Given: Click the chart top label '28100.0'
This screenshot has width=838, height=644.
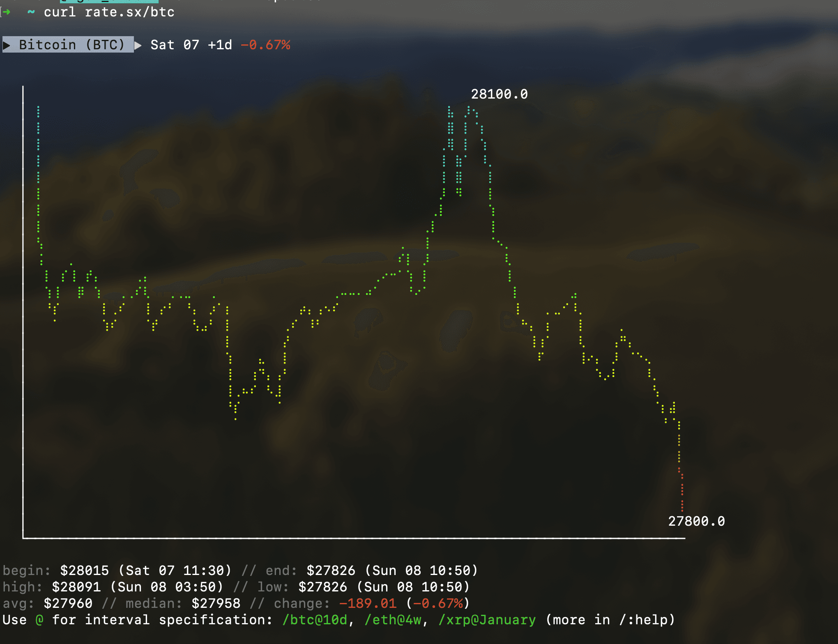Looking at the screenshot, I should [x=499, y=94].
